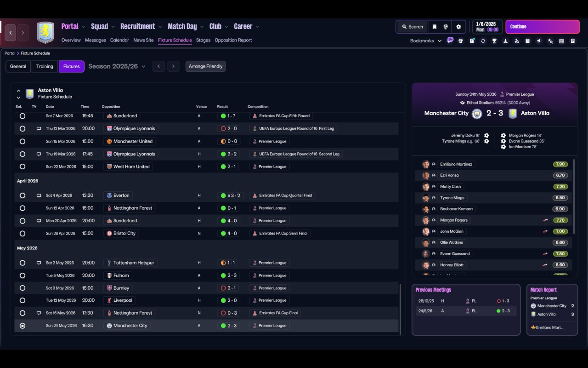Select the radio button for Everton fixture
Viewport: 588px width, 368px height.
click(23, 195)
